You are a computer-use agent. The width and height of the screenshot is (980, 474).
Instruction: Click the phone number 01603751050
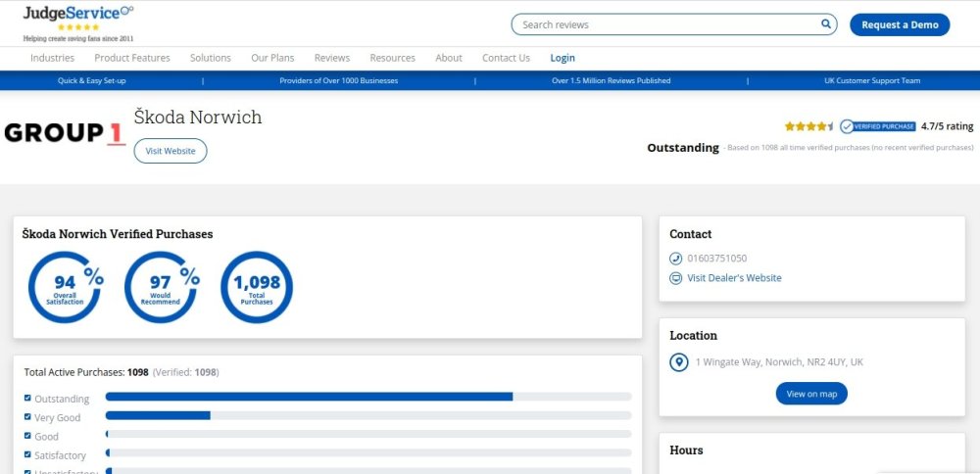pos(717,259)
